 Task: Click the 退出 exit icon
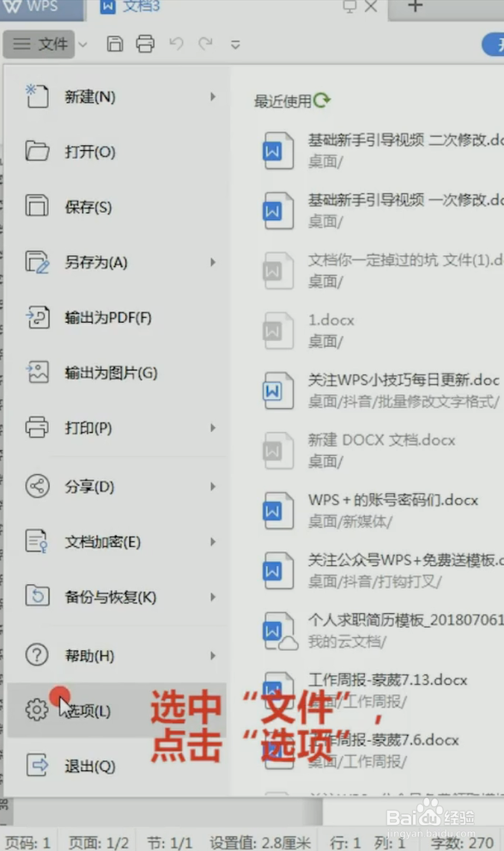37,765
